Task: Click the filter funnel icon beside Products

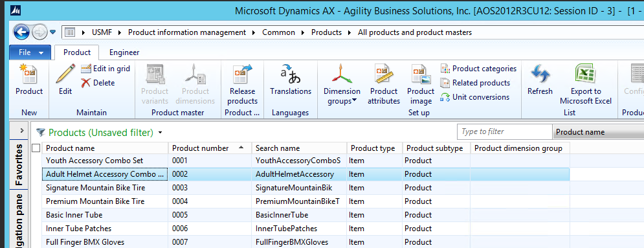Action: point(40,132)
